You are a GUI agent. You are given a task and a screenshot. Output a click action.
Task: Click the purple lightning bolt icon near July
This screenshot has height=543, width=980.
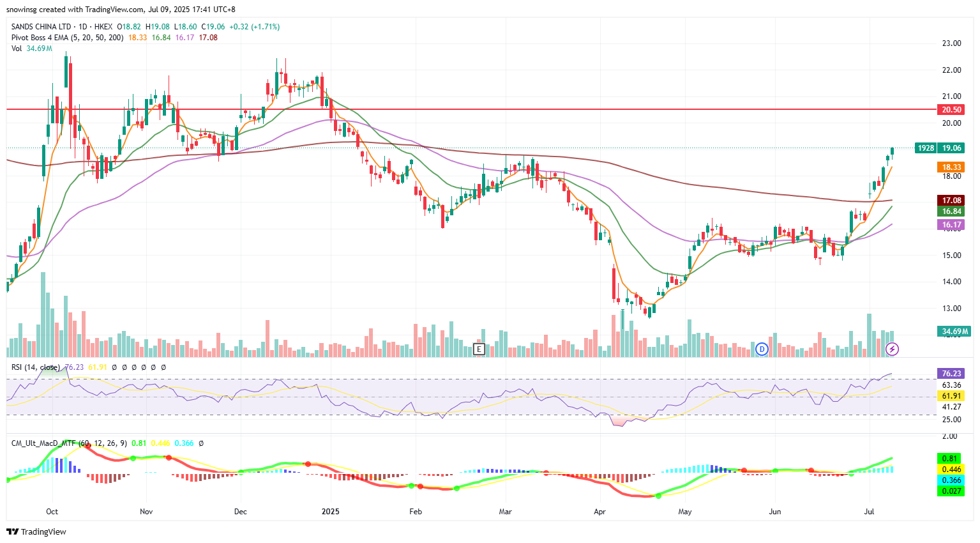point(893,349)
